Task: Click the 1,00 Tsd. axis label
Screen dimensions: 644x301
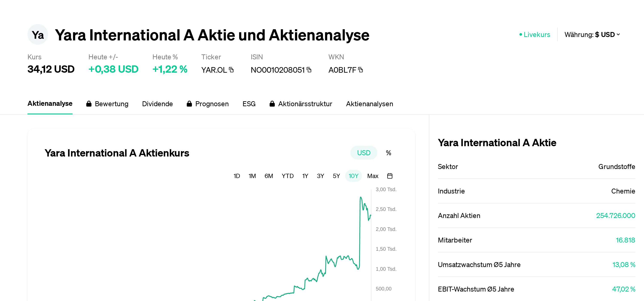Action: [x=386, y=269]
